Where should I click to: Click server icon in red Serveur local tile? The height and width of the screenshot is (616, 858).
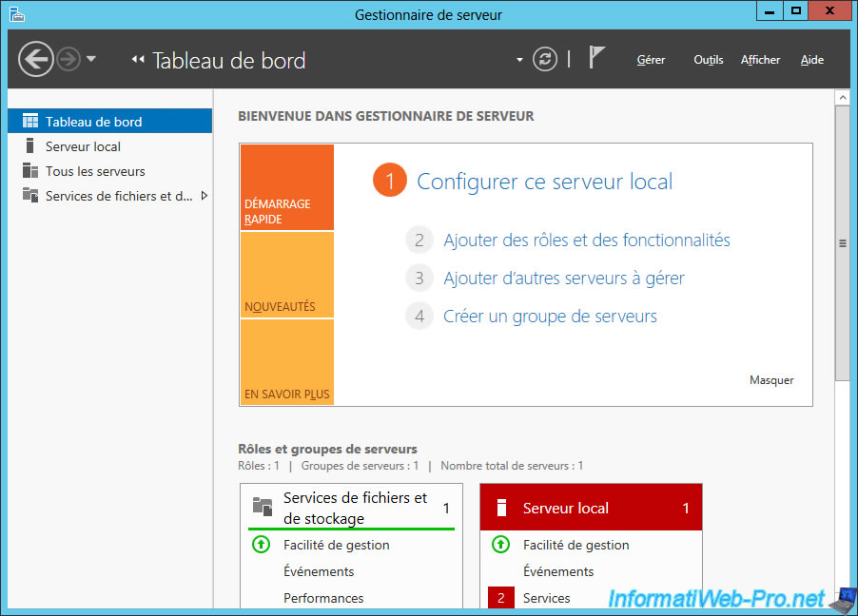501,507
